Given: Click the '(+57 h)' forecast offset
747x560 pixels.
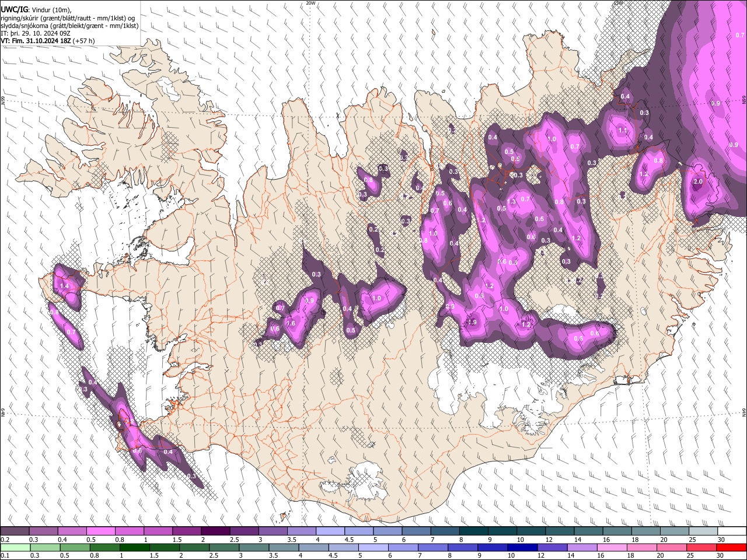Looking at the screenshot, I should pos(84,41).
